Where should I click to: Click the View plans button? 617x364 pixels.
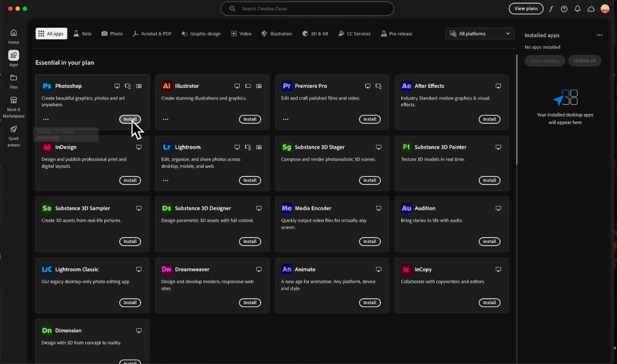point(525,9)
